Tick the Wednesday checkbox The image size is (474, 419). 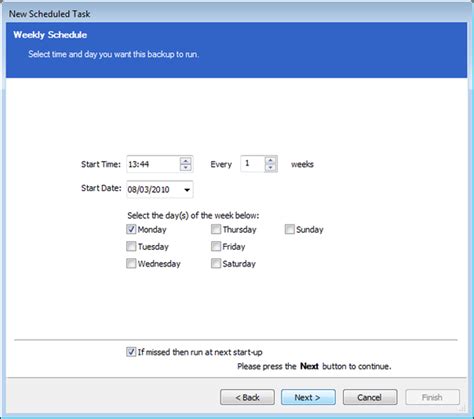(131, 263)
